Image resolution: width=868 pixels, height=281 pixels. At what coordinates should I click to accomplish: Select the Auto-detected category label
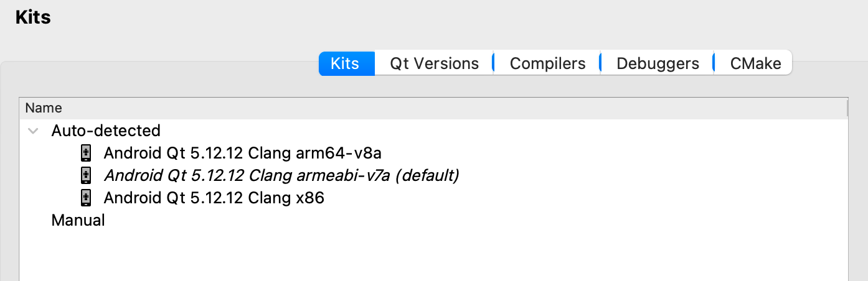[x=106, y=131]
